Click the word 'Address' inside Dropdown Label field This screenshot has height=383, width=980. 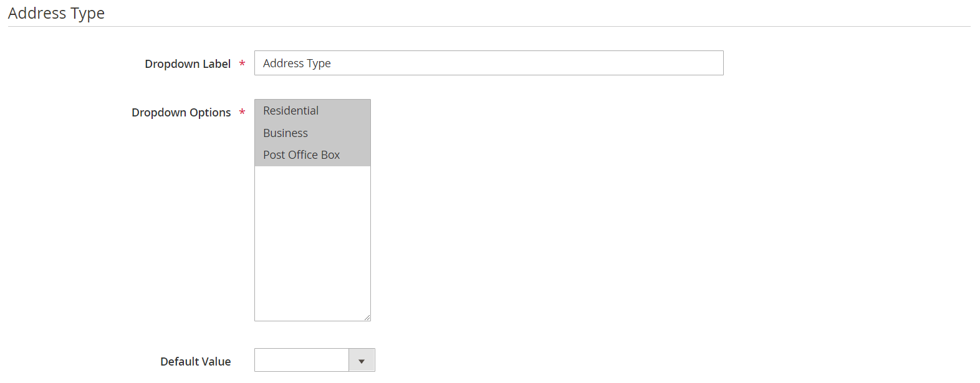click(283, 63)
